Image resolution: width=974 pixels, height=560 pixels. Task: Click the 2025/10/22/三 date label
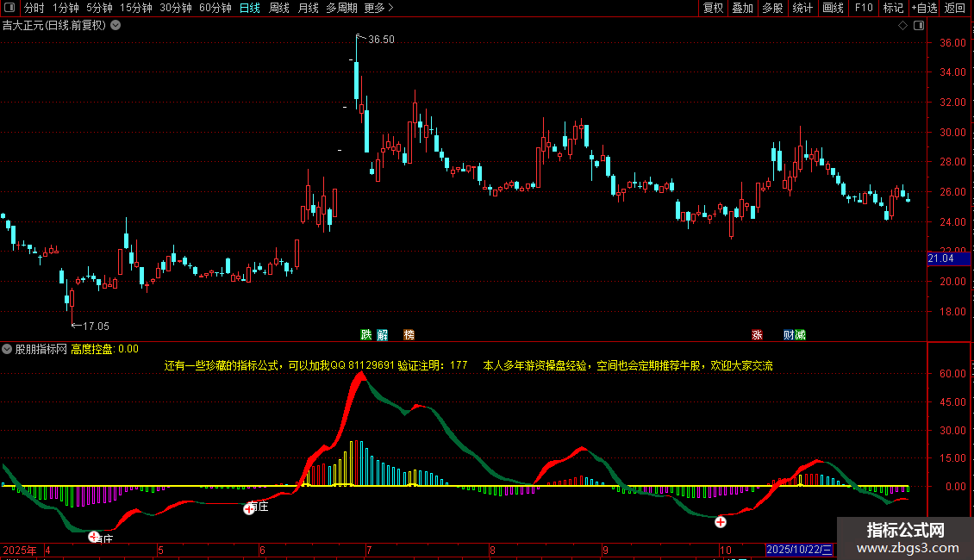click(x=799, y=550)
